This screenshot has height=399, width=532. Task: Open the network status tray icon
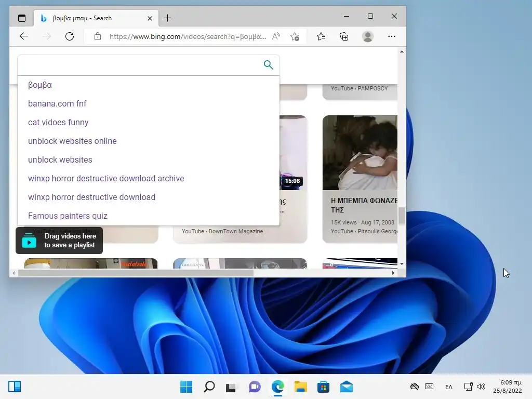coord(469,387)
